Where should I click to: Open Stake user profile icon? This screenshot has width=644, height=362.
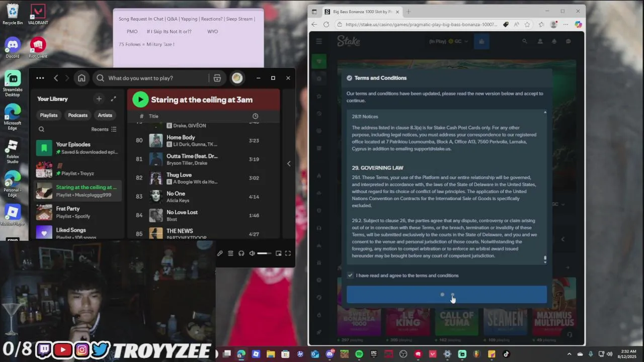point(540,41)
